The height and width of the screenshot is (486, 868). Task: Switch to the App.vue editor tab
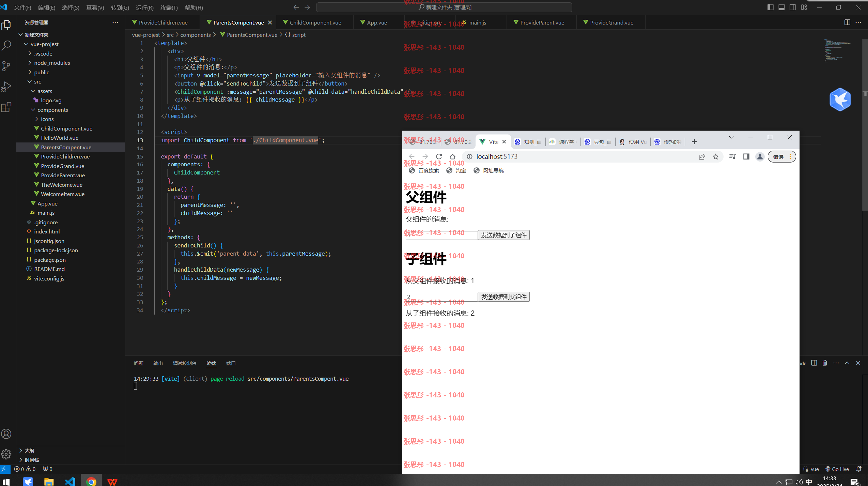(x=377, y=22)
